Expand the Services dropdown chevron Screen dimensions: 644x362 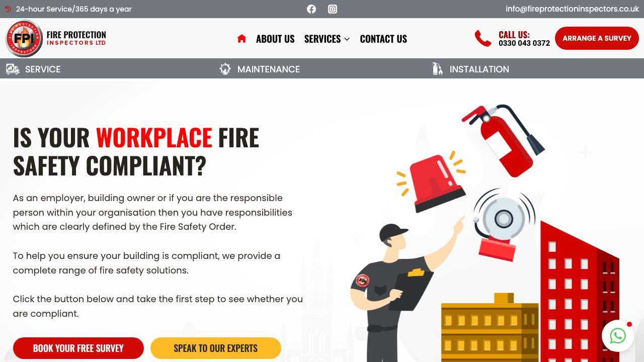point(347,39)
